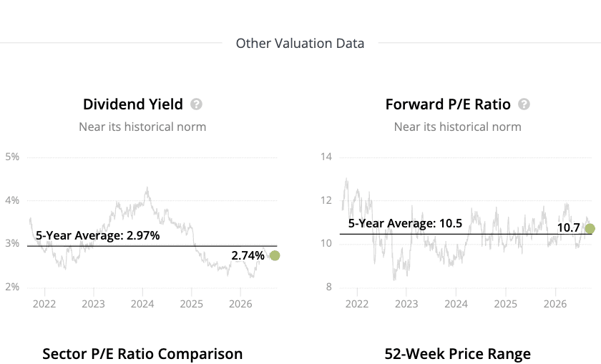The width and height of the screenshot is (601, 364).
Task: Click the 2.74% current yield value
Action: (x=248, y=255)
